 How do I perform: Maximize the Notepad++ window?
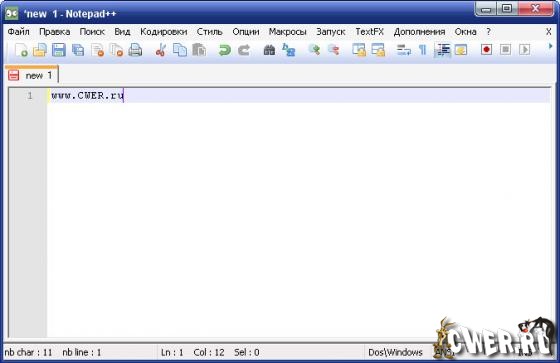coord(506,9)
